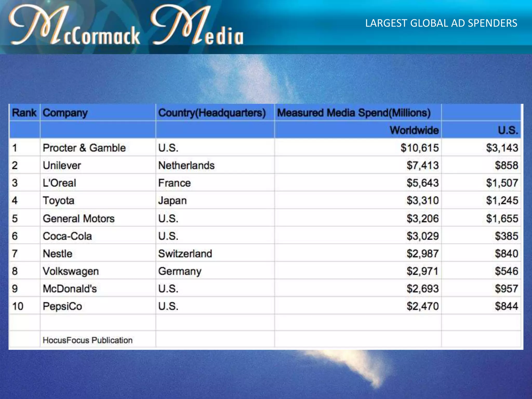Click the '$3,029' worldwide spend value
Screen dimensions: 532x399
point(423,236)
